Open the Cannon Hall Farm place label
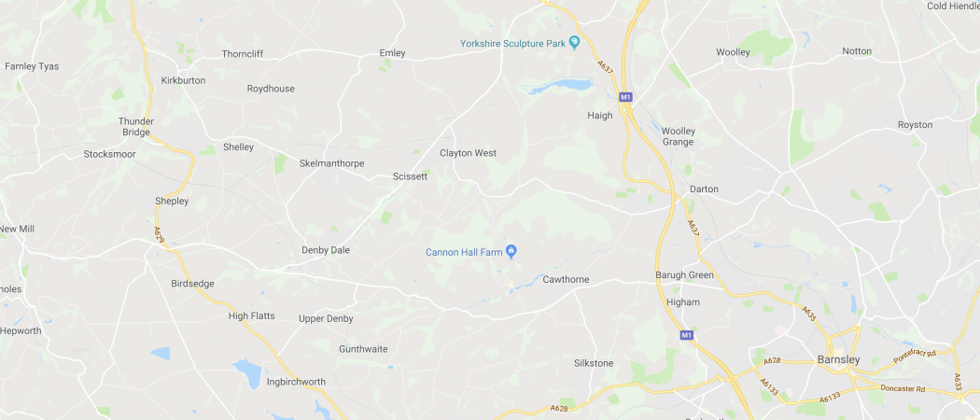Screen dimensions: 980x420 (x=464, y=253)
